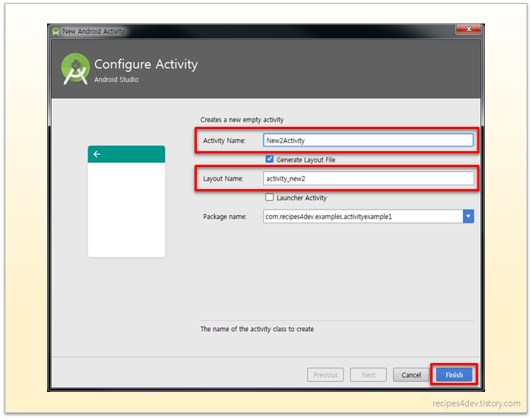Close the New Android Activity dialog
Viewport: 532px width, 420px height.
(x=469, y=29)
